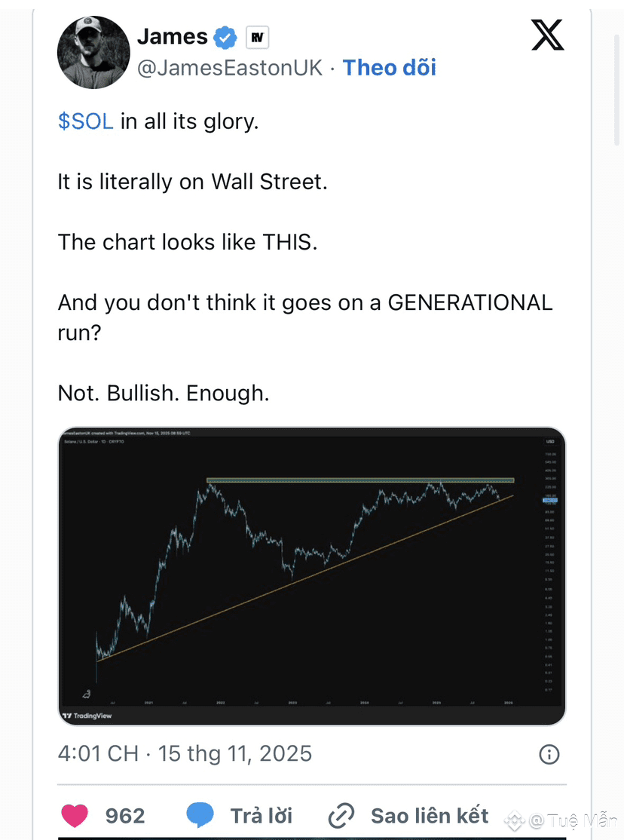Open the $SOL cashtag link

coord(85,121)
